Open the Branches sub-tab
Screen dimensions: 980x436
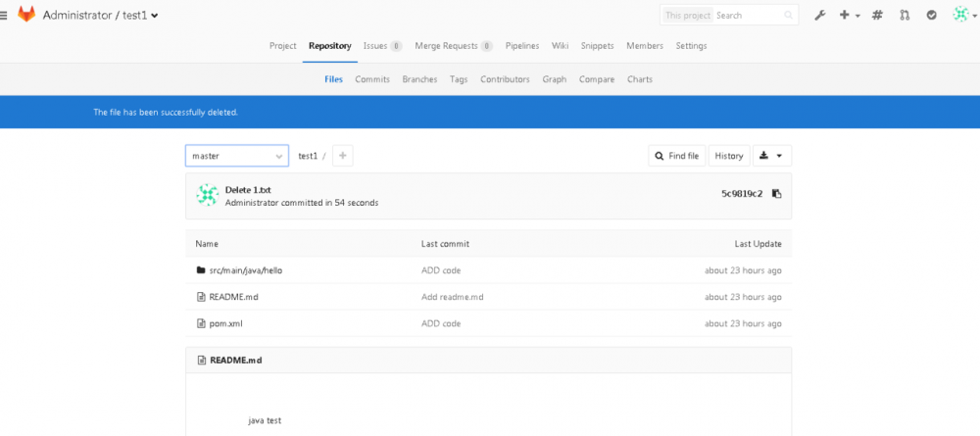(x=419, y=79)
